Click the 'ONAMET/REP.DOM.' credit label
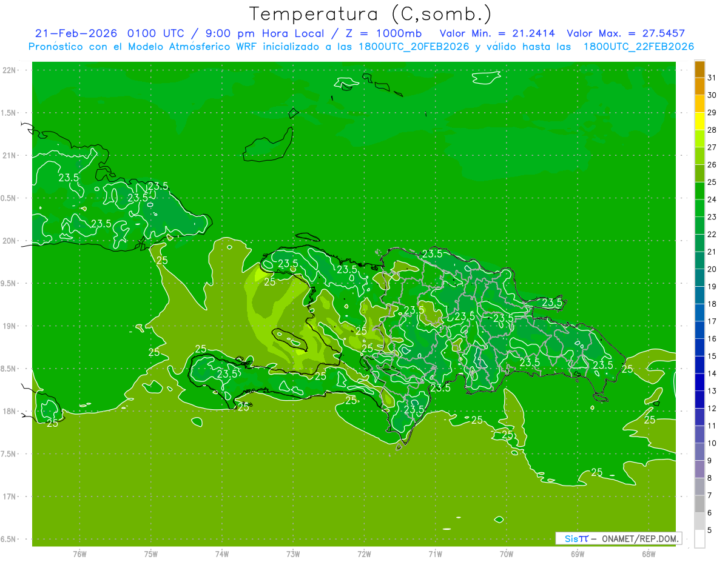Image resolution: width=728 pixels, height=562 pixels. [x=640, y=538]
